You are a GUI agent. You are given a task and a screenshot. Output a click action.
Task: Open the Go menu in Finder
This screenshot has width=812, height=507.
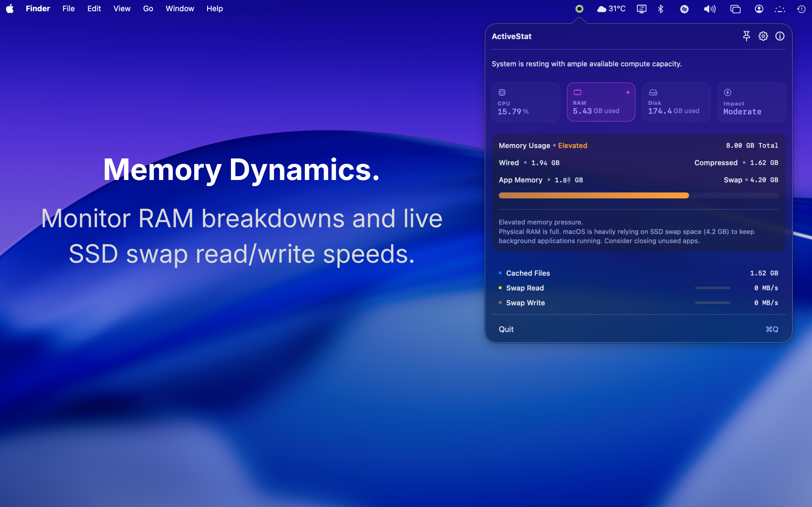(147, 9)
